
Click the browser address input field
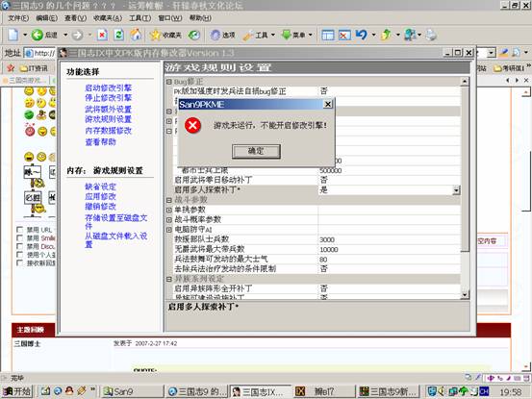(x=40, y=53)
